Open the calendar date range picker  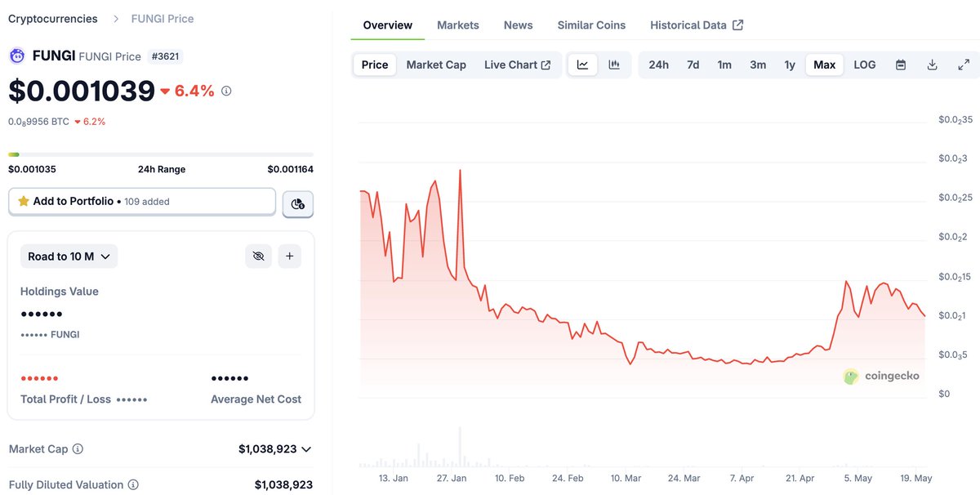coord(901,65)
